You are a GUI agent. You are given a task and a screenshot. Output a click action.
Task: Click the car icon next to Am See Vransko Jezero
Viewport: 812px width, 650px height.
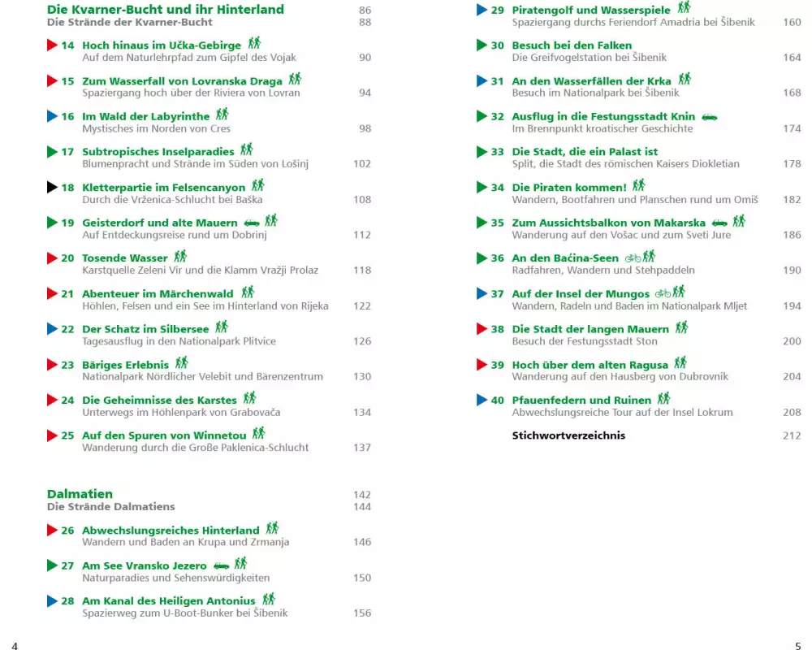point(222,565)
